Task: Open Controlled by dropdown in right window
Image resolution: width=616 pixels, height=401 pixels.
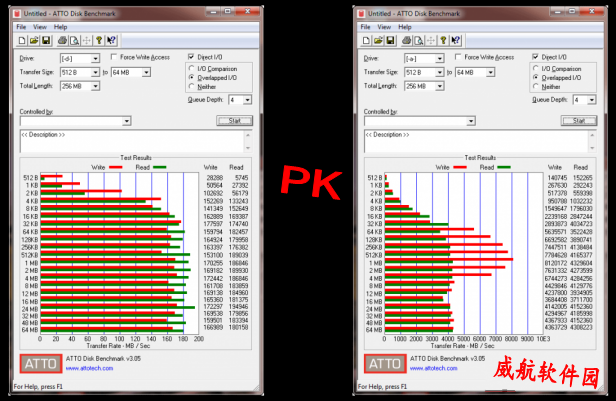Action: [471, 121]
